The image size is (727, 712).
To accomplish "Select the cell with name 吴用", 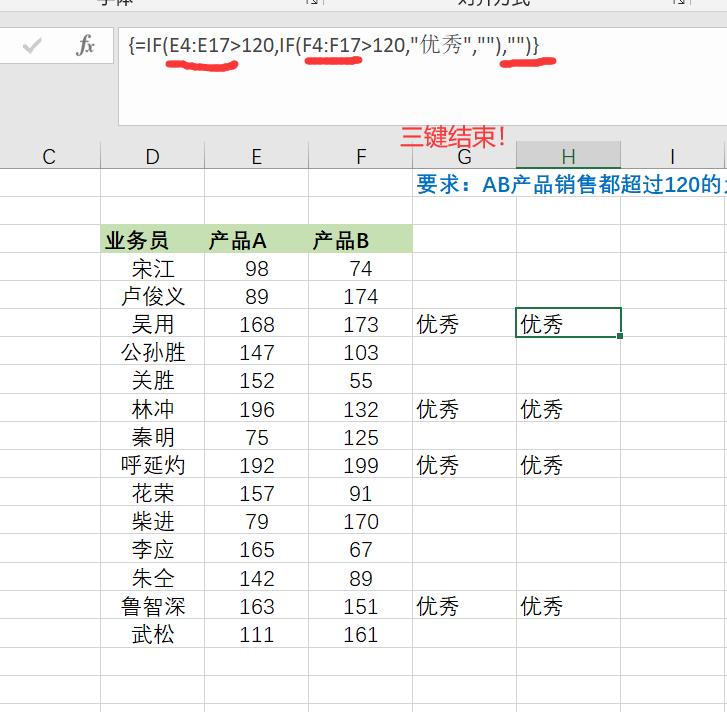I will 153,324.
